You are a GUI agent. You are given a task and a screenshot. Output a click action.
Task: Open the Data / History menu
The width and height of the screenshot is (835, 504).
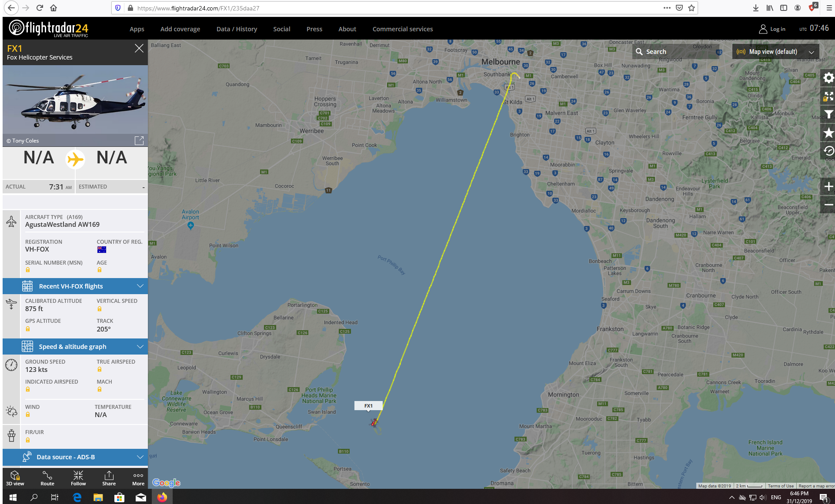237,29
